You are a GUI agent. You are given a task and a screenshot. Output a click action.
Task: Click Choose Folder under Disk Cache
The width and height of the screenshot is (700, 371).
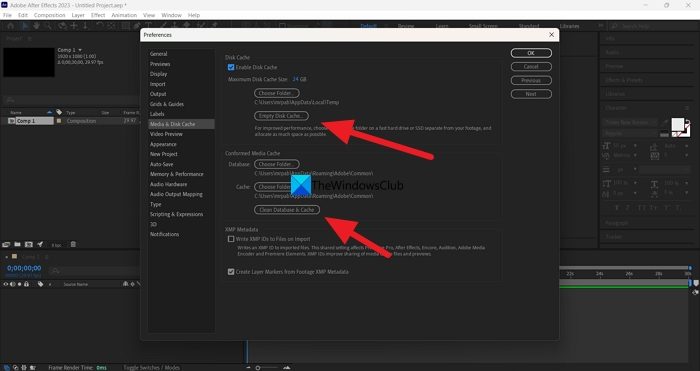pyautogui.click(x=277, y=93)
